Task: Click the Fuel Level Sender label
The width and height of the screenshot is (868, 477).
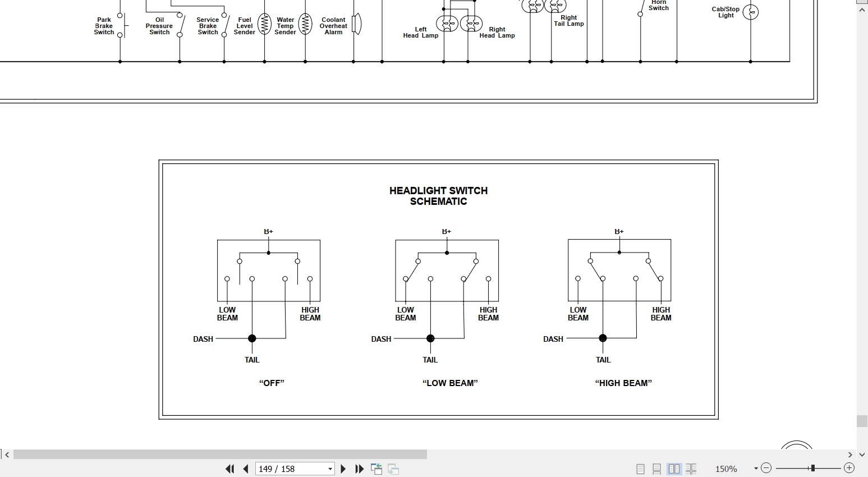Action: 245,26
